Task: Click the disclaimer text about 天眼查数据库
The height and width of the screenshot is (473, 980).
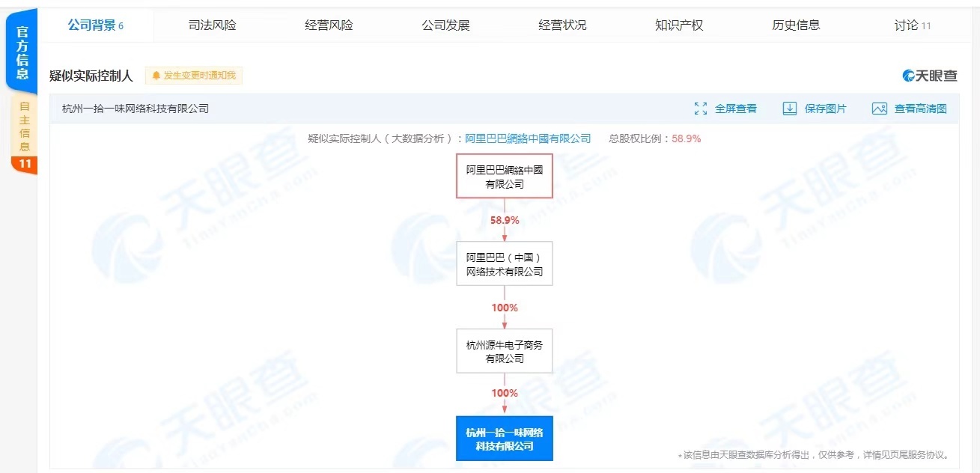Action: 813,455
